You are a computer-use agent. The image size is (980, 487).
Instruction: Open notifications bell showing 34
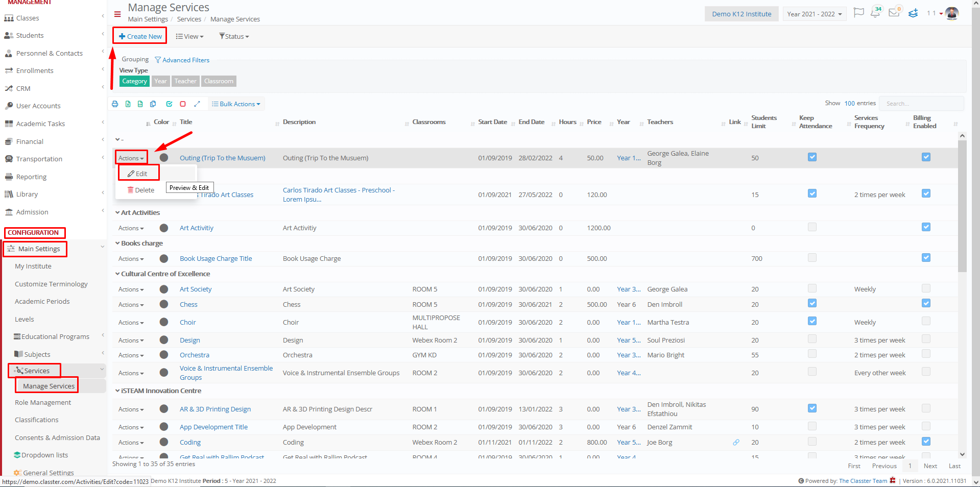pyautogui.click(x=876, y=13)
